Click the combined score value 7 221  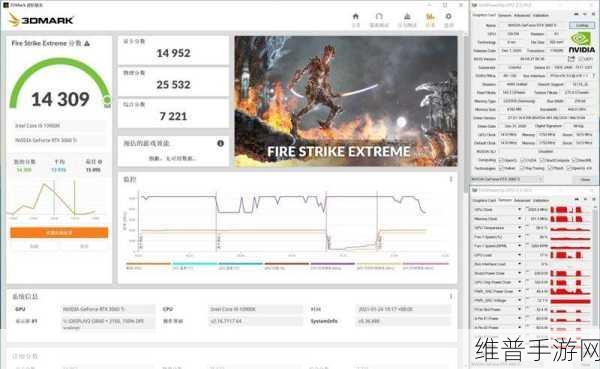click(173, 116)
